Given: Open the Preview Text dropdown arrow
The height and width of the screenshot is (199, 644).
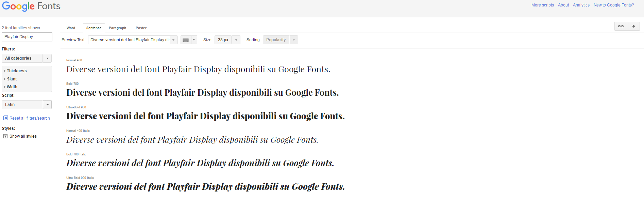Looking at the screenshot, I should pos(173,40).
